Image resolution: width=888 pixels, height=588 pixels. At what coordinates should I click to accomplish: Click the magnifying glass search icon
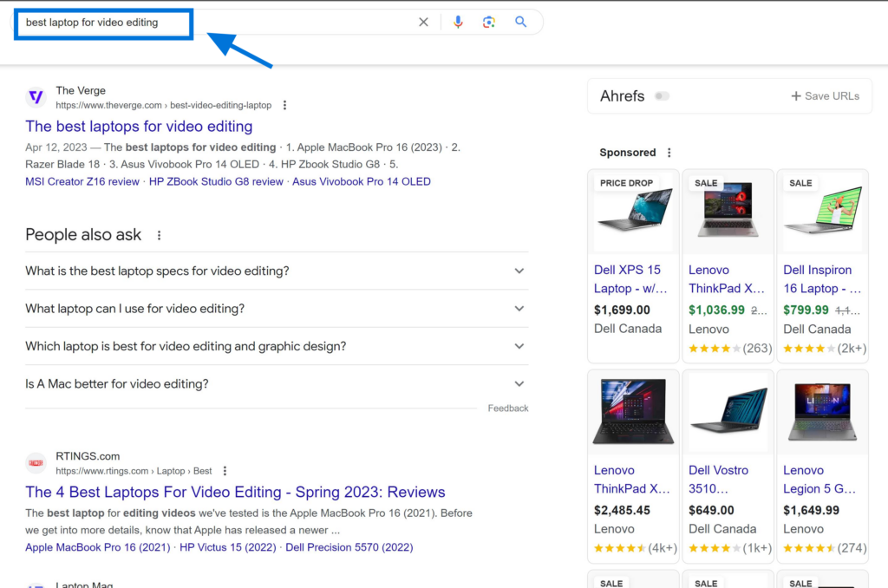coord(520,22)
